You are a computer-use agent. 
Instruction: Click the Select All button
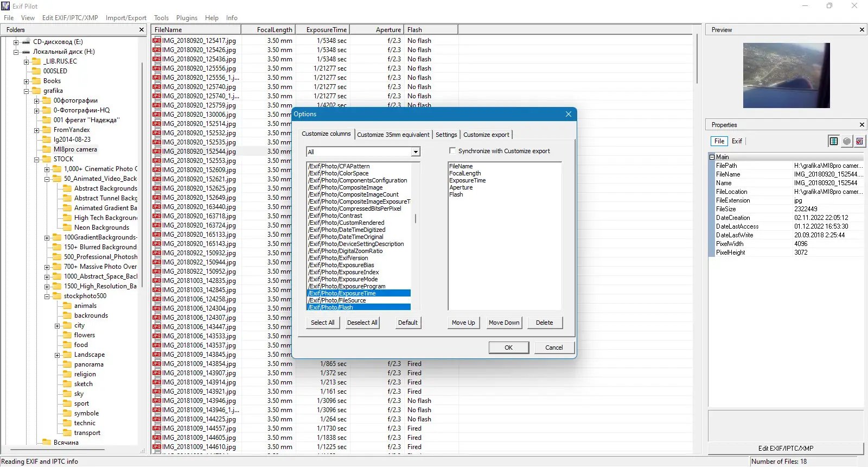click(x=323, y=323)
